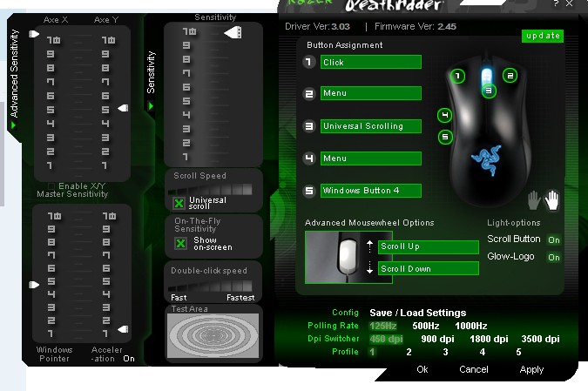The width and height of the screenshot is (588, 391).
Task: Click inside the double-click Test Area
Action: 213,335
